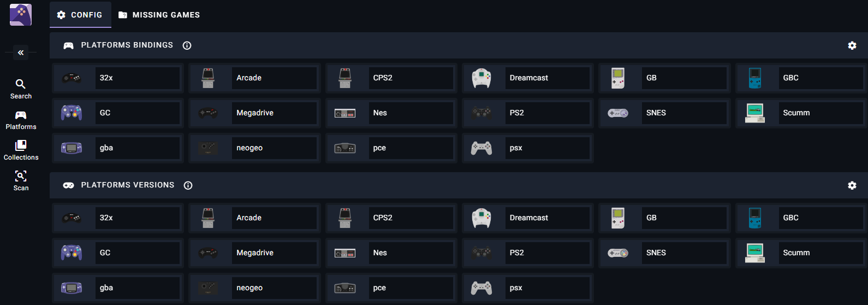
Task: Open Platforms Versions settings gear
Action: [x=852, y=185]
